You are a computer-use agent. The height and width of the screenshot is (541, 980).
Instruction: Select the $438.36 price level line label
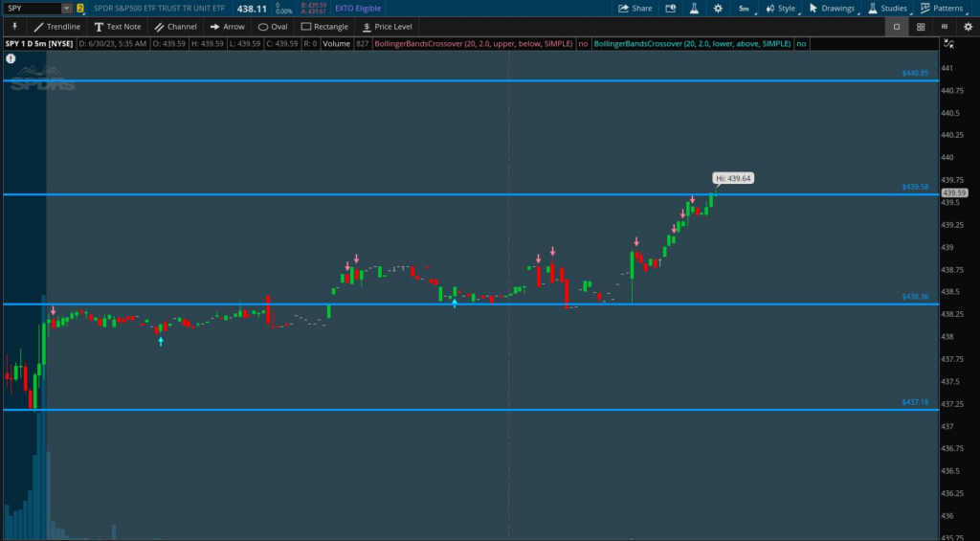tap(915, 297)
